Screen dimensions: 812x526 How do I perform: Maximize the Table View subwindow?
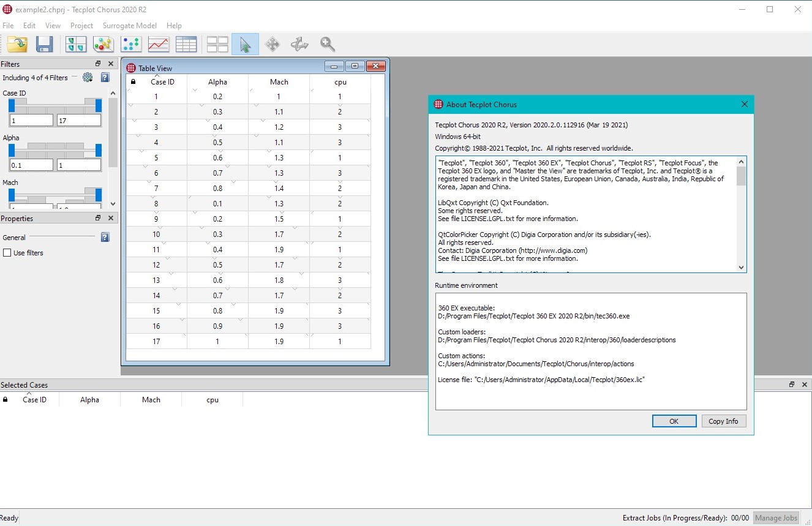click(x=355, y=67)
